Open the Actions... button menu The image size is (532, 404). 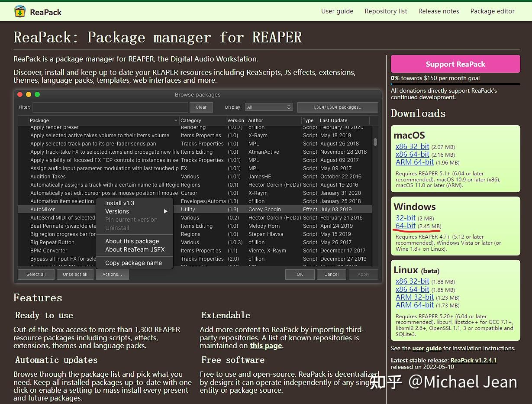(x=113, y=274)
